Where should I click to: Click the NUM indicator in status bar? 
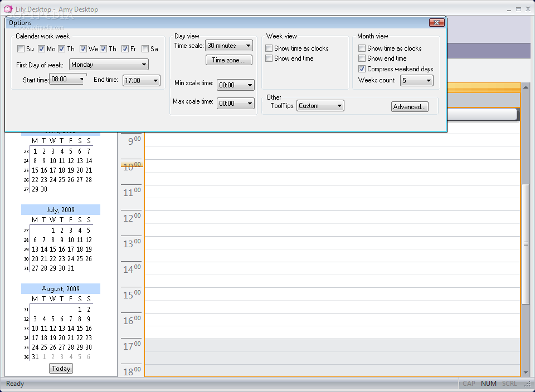pyautogui.click(x=489, y=384)
